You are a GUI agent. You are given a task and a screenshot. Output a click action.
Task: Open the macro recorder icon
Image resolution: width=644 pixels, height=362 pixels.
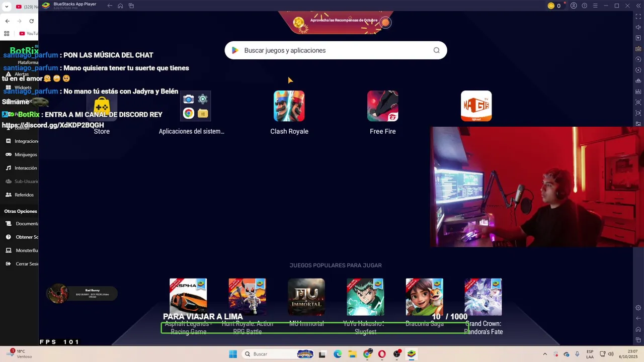tap(638, 59)
